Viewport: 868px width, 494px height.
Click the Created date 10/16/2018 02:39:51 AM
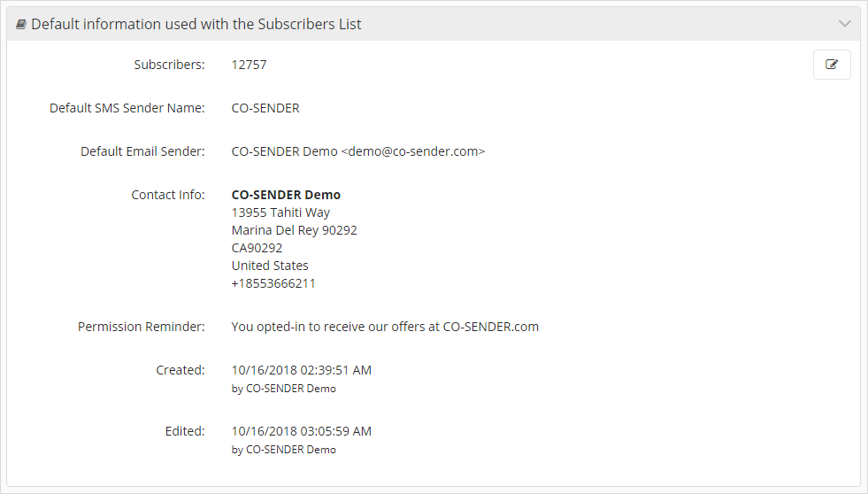[301, 370]
